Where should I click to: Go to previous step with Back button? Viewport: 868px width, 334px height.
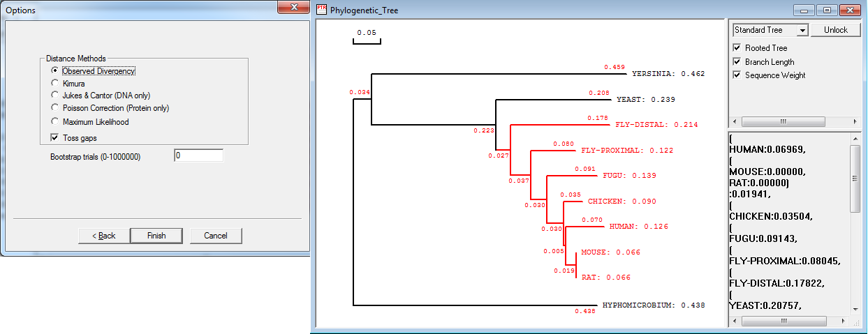coord(104,236)
